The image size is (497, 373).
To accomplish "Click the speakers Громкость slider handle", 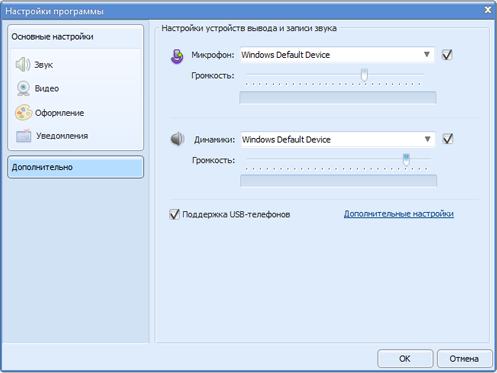I will click(x=406, y=160).
